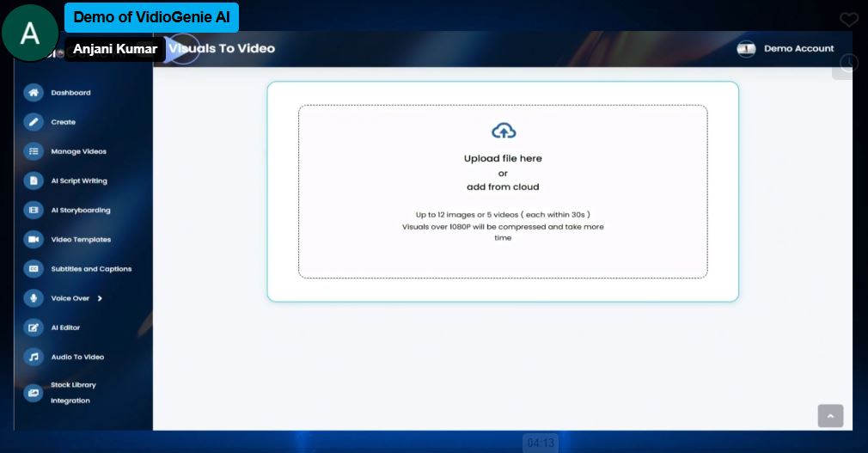The width and height of the screenshot is (868, 453).
Task: Select Audio To Video menu item
Action: (77, 357)
